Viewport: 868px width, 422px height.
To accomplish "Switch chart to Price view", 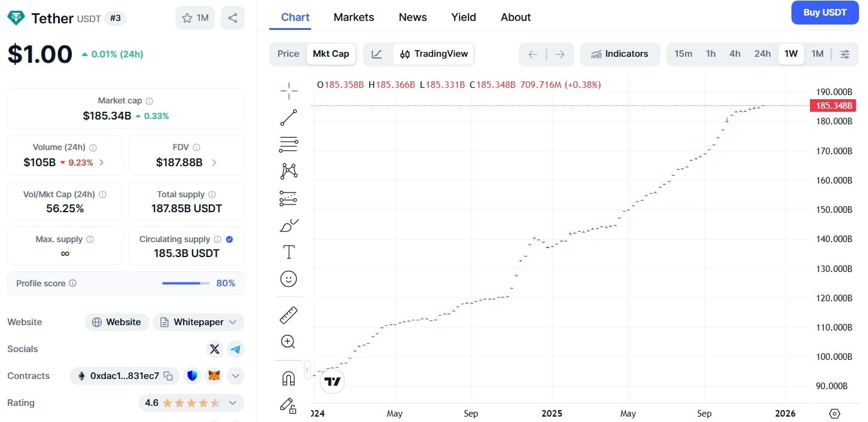I will tap(288, 54).
